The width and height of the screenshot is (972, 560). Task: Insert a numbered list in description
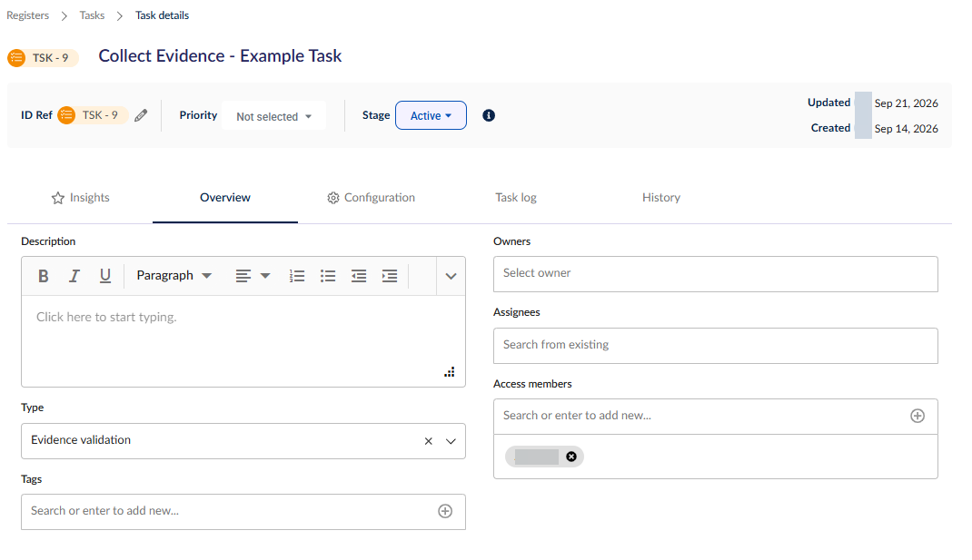click(x=297, y=276)
